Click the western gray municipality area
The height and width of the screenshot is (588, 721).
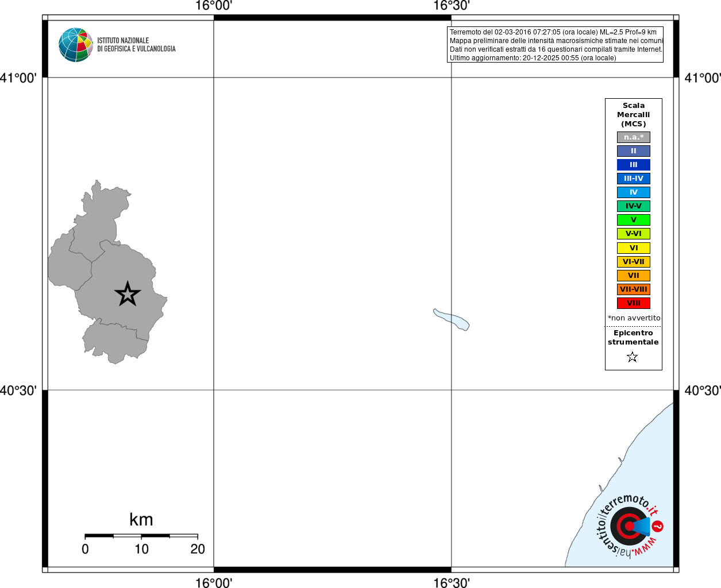pyautogui.click(x=69, y=261)
